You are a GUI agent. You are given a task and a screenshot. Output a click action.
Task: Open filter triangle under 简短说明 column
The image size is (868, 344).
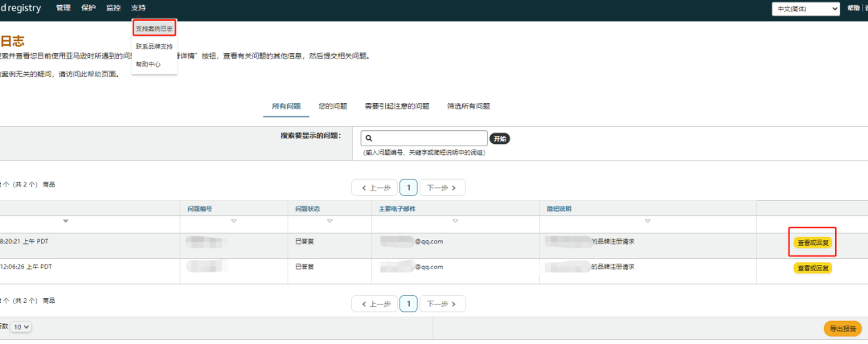[x=648, y=222]
